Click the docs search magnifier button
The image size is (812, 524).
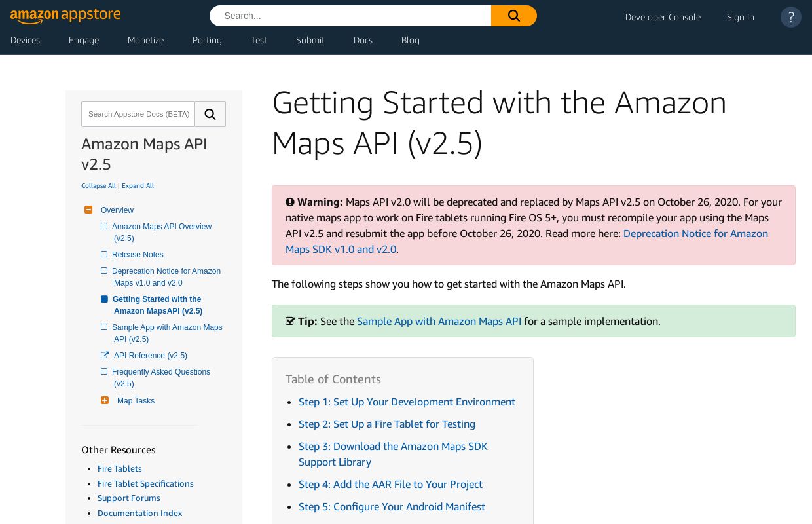point(210,114)
